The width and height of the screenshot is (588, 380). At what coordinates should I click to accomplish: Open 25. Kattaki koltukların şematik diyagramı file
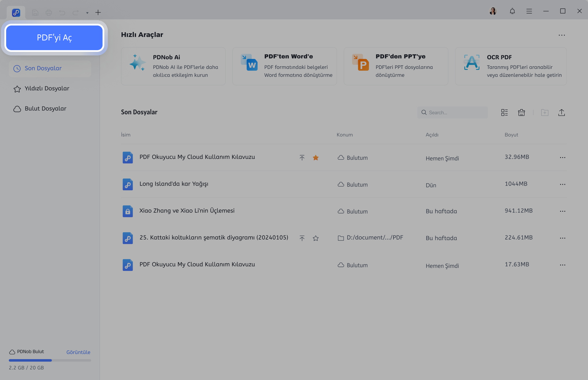(214, 238)
